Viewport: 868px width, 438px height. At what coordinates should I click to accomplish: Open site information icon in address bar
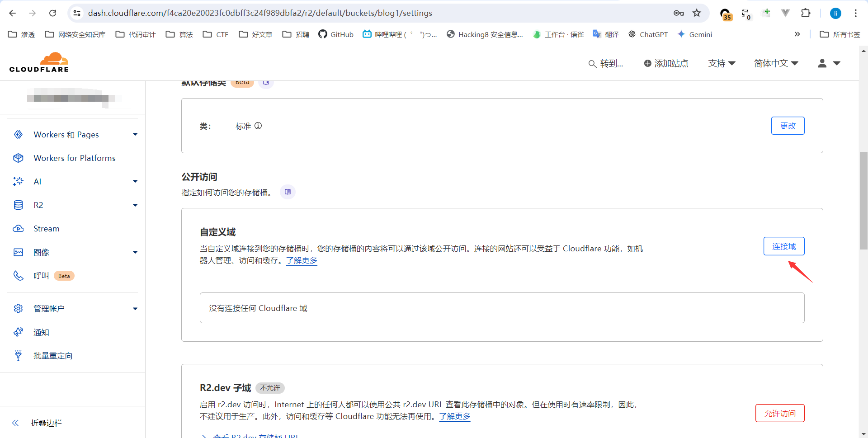click(77, 13)
